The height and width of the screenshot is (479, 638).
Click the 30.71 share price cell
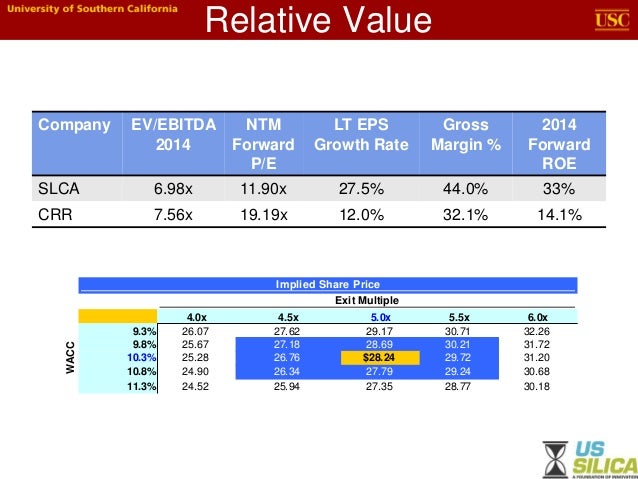[x=457, y=331]
